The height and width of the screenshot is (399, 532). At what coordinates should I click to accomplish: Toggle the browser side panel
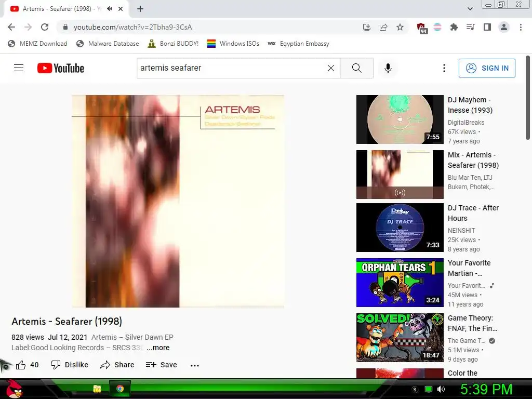487,27
